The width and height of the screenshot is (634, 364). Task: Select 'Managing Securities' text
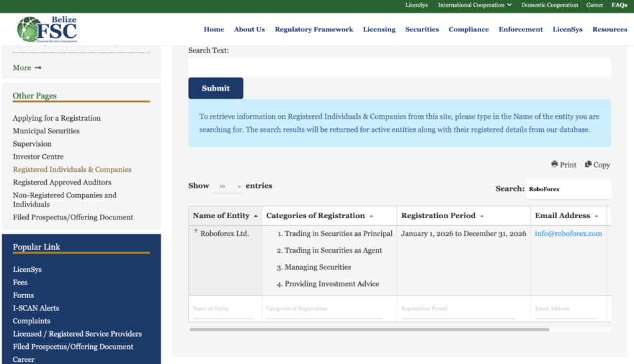[x=318, y=267]
